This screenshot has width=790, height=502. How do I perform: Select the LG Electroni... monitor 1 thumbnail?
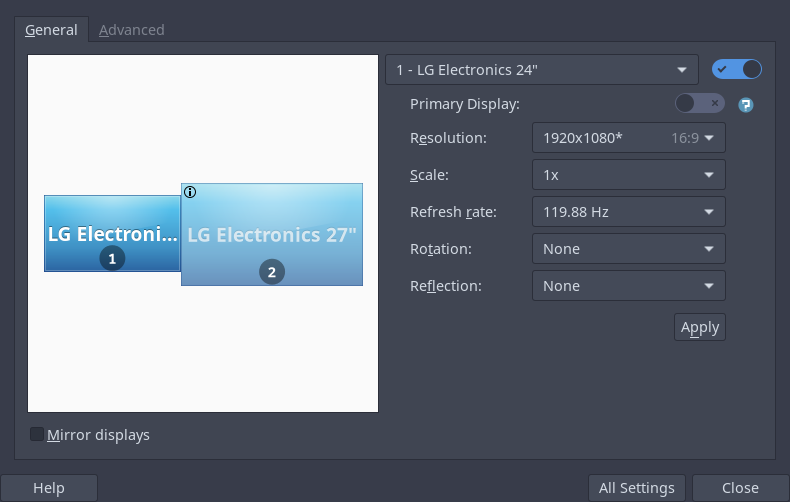tap(112, 233)
